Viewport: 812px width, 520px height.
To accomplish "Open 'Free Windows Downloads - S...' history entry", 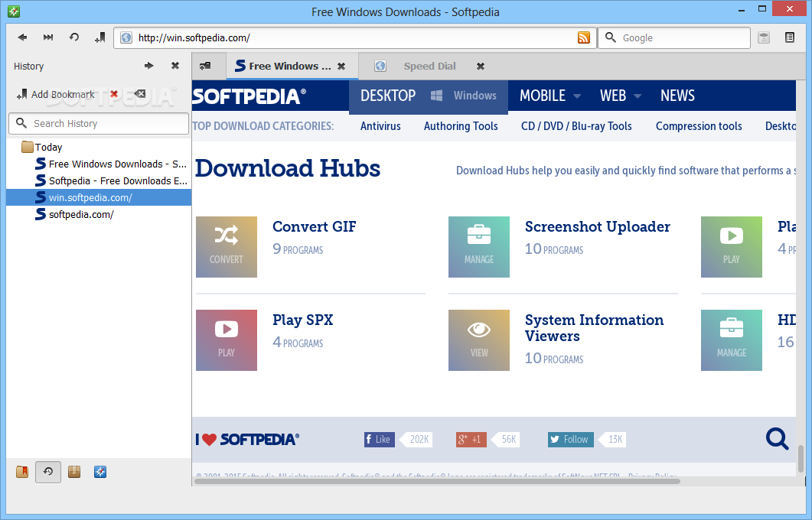I will click(111, 164).
